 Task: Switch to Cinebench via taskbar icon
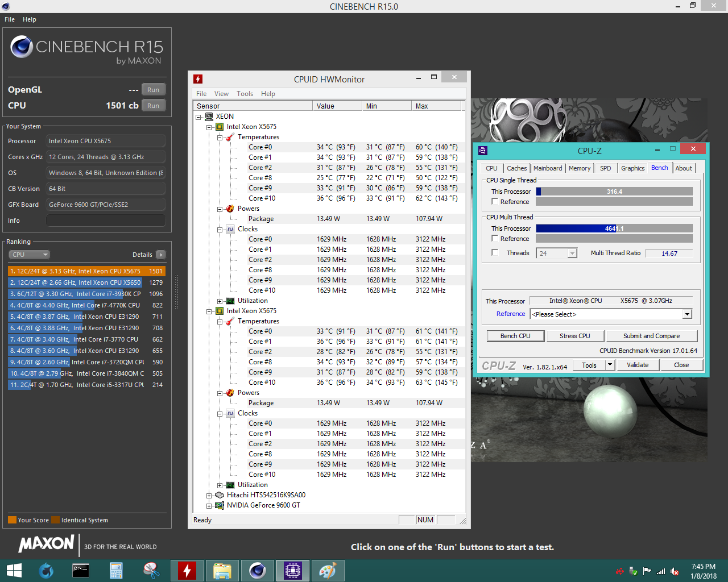257,571
